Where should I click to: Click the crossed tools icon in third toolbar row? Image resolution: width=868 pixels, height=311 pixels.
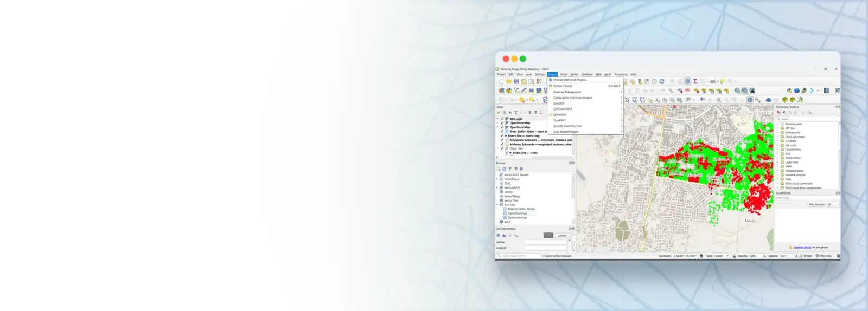pos(800,100)
